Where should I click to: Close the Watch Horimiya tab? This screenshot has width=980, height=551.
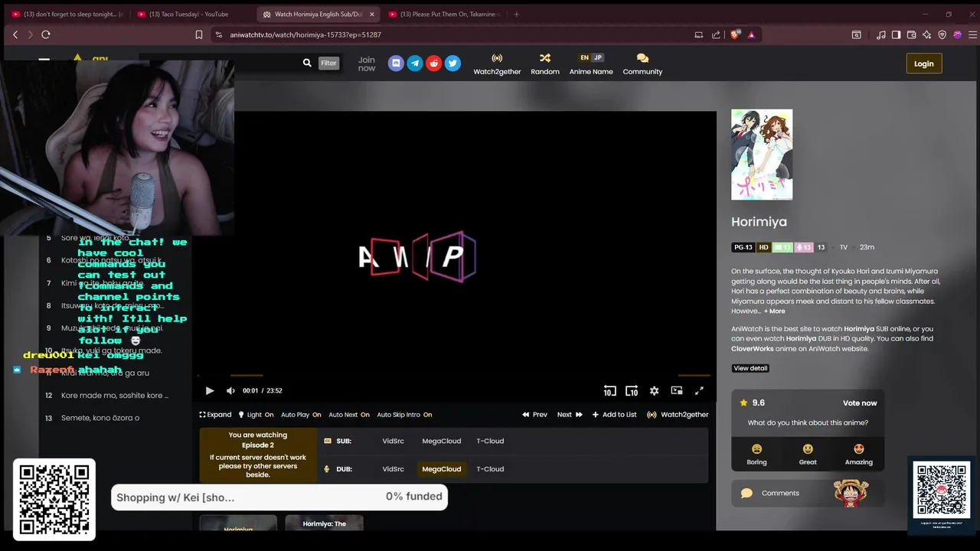pyautogui.click(x=372, y=14)
